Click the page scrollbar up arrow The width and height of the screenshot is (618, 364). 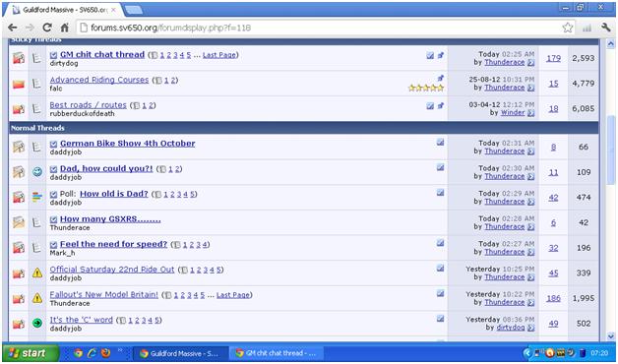[x=611, y=43]
